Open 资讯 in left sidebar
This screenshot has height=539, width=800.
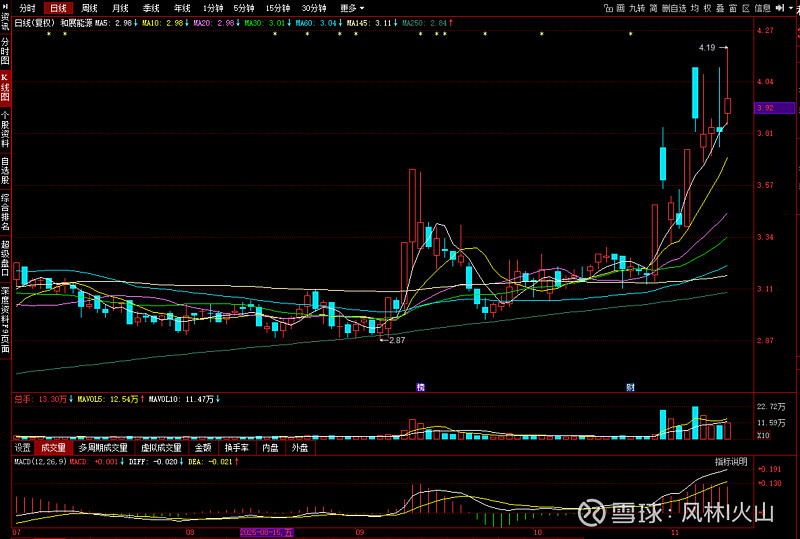point(5,21)
